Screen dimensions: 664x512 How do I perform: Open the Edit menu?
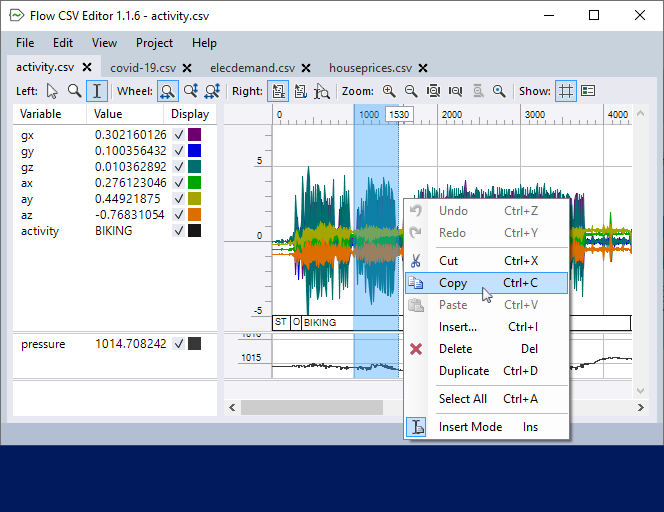pyautogui.click(x=63, y=43)
